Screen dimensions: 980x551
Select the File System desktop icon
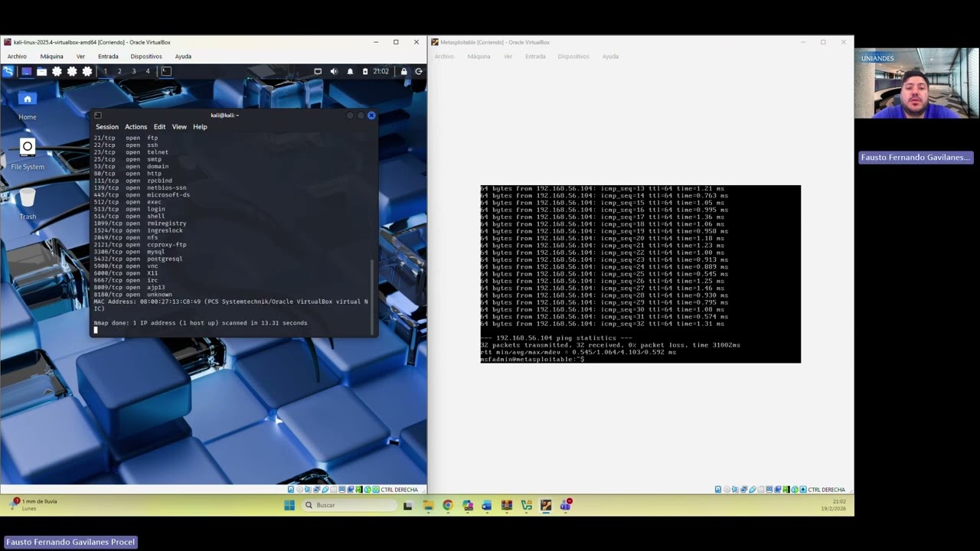click(28, 155)
